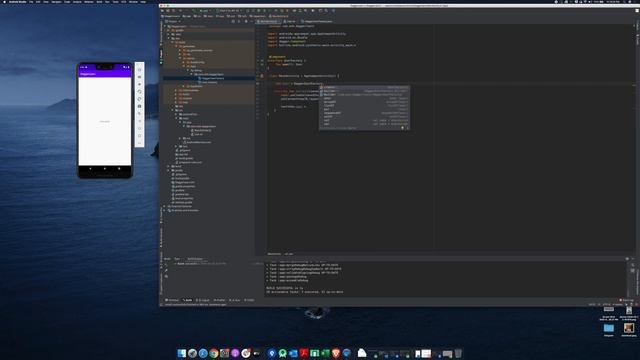Switch to DaggerUserFactory.java editor tab
640x360 pixels.
[317, 21]
